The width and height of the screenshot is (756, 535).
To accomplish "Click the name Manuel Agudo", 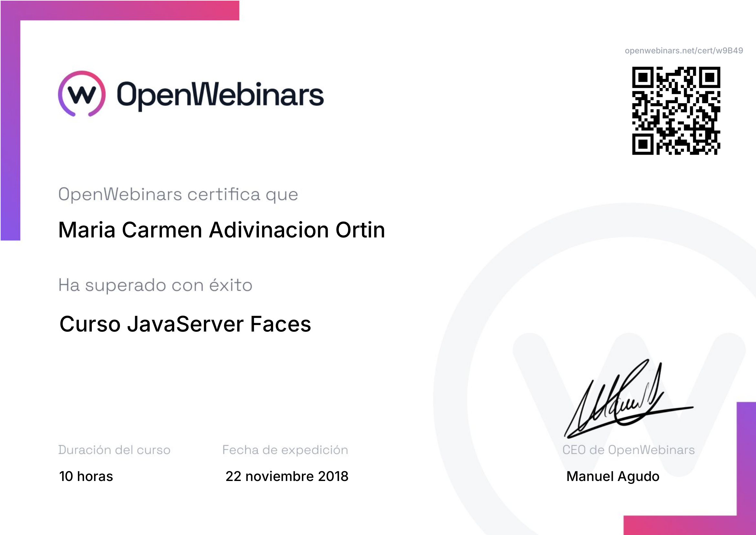I will (x=613, y=477).
